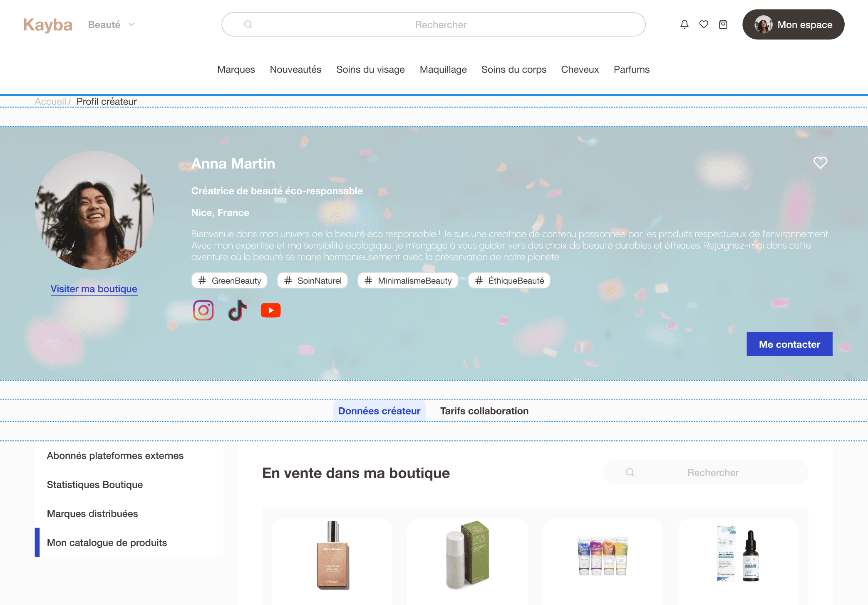
Task: Open the Parfums navigation menu
Action: (631, 69)
